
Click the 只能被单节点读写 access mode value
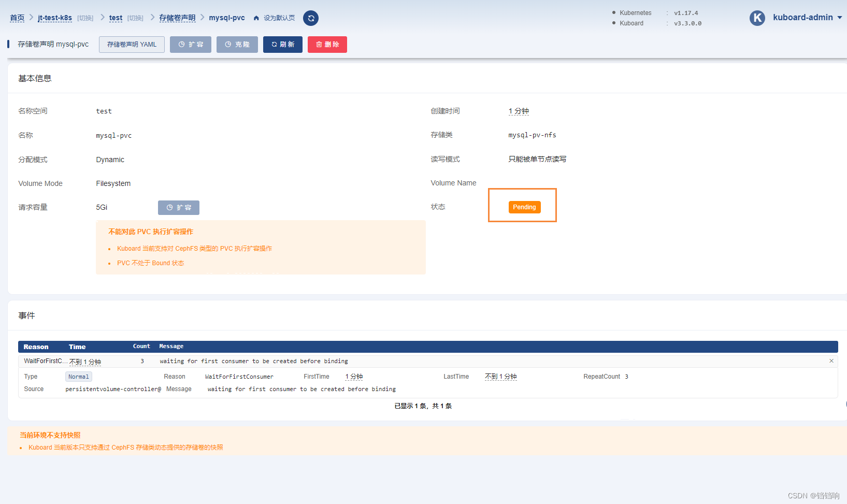tap(537, 159)
